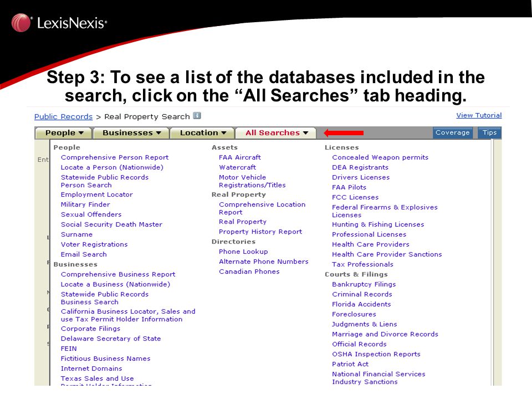532x399 pixels.
Task: Open Real Property search link
Action: point(243,222)
